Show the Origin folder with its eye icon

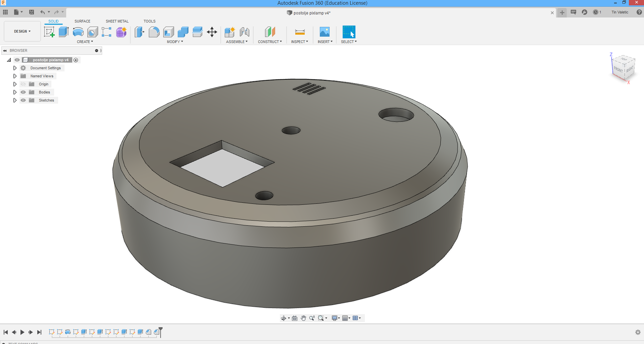pyautogui.click(x=23, y=84)
